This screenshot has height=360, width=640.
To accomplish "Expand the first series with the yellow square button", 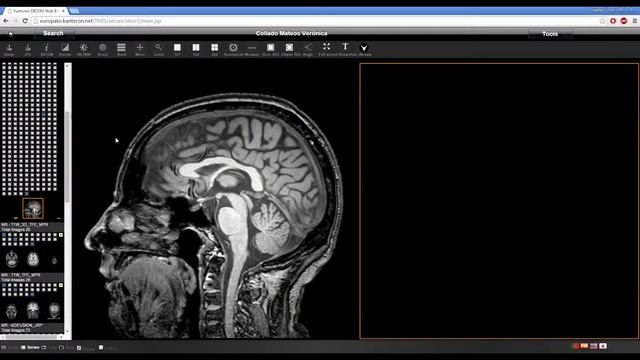I will click(61, 235).
